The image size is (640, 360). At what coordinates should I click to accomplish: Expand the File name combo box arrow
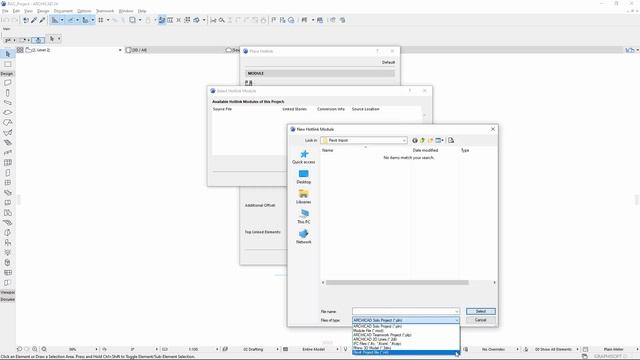[x=456, y=311]
